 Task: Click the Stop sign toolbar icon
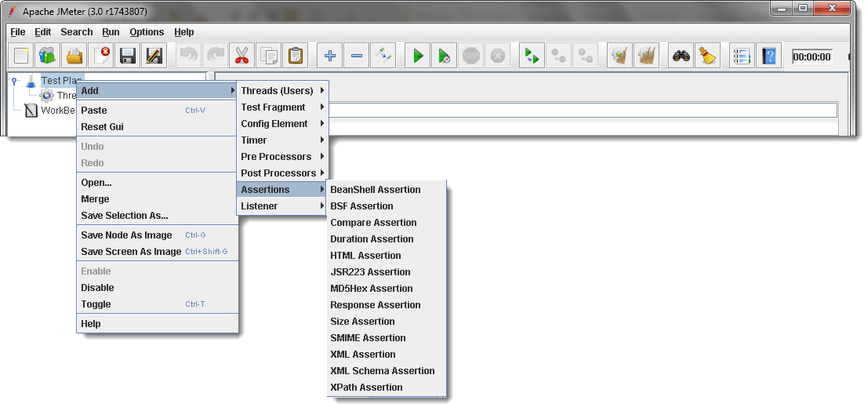471,56
